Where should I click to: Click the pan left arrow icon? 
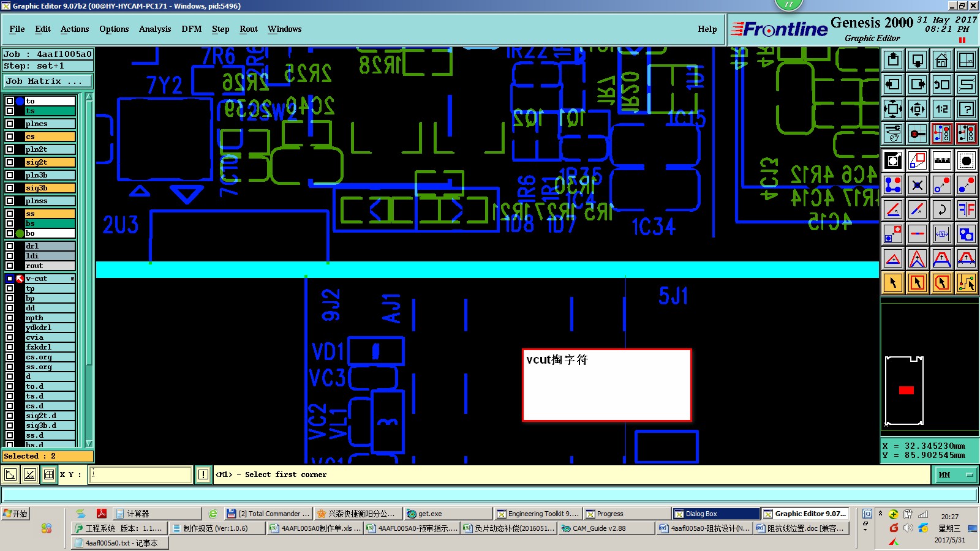click(893, 84)
